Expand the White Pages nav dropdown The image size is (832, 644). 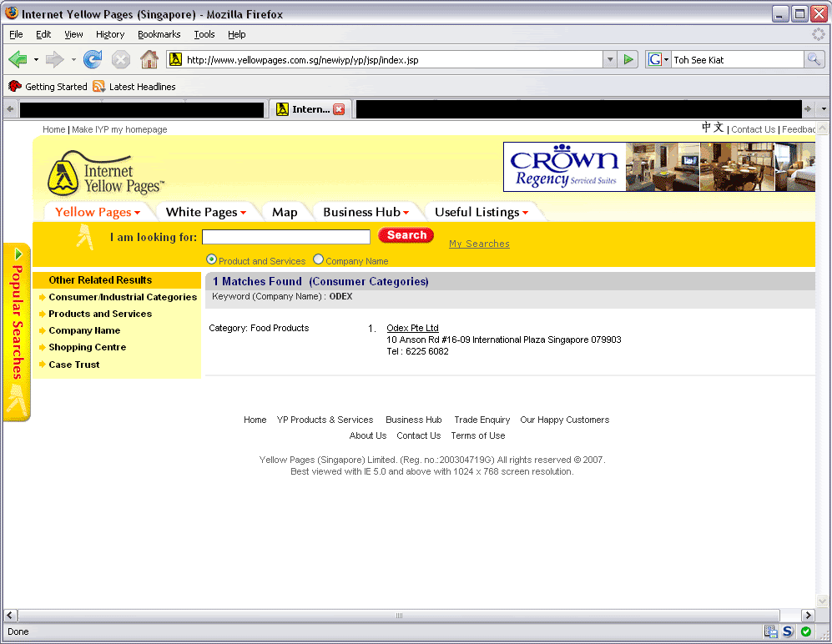coord(243,213)
